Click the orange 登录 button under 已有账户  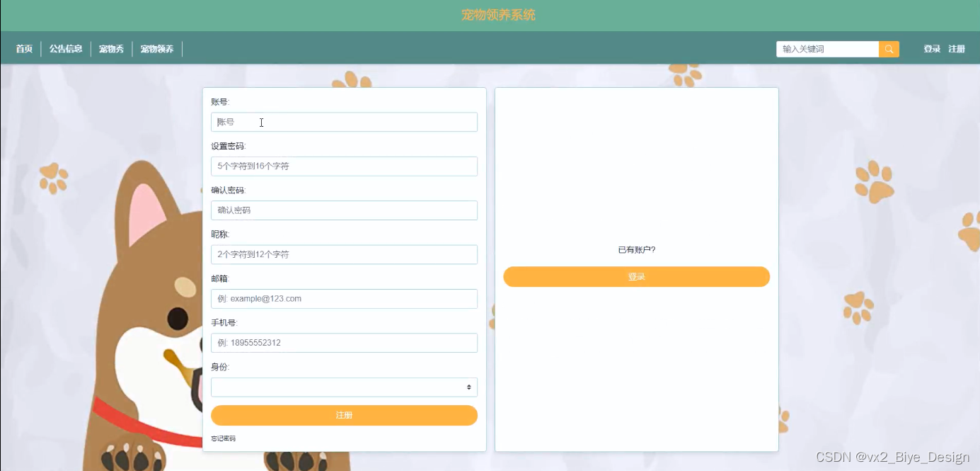636,277
